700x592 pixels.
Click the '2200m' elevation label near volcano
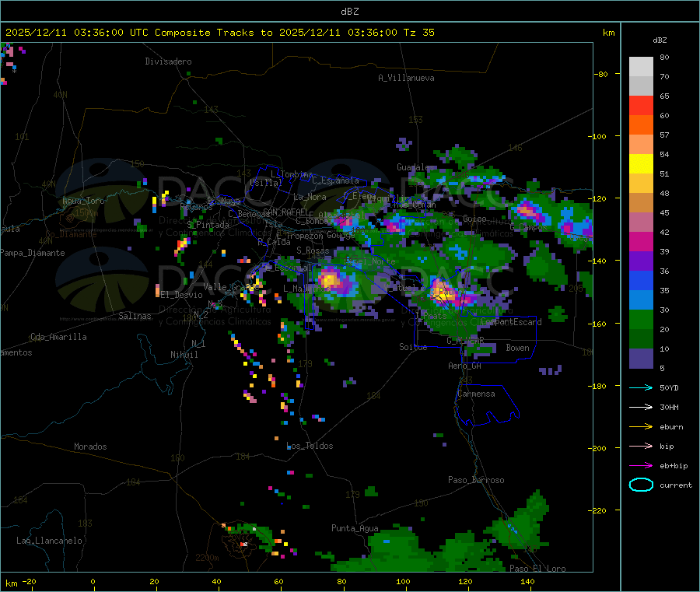[207, 558]
